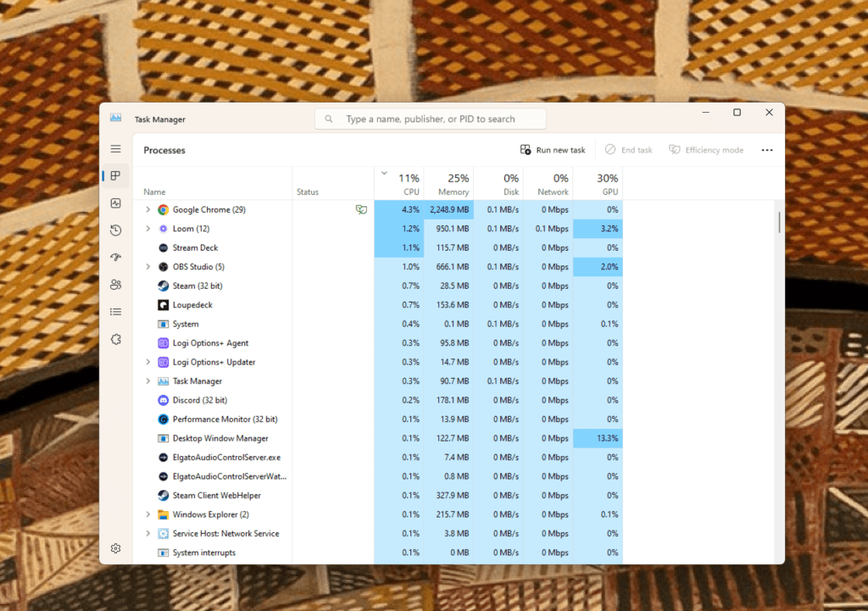
Task: Click the process list vertical scrollbar
Action: pyautogui.click(x=779, y=223)
